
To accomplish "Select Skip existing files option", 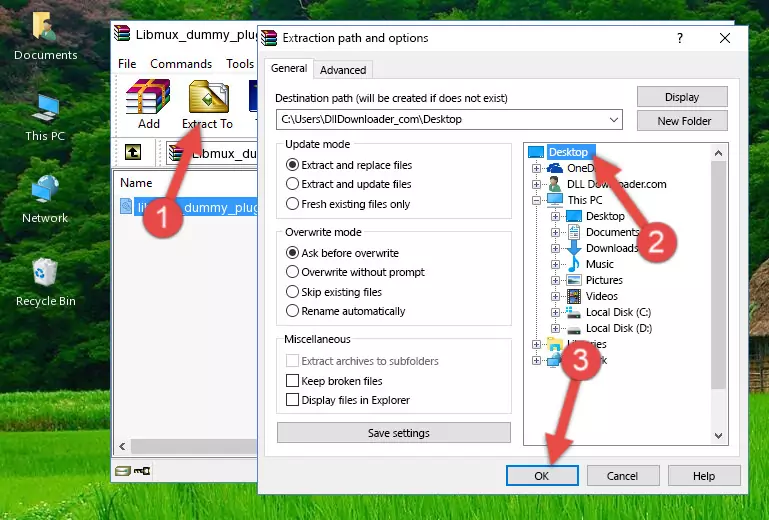I will click(334, 292).
